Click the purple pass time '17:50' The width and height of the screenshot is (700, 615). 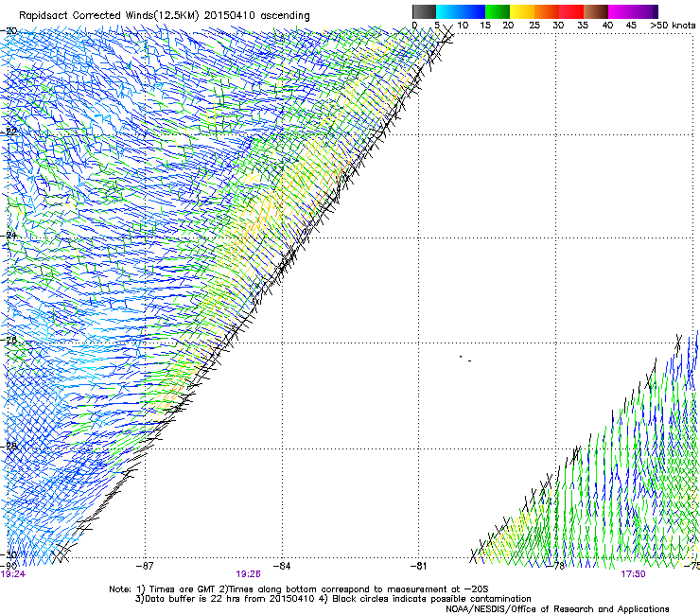click(633, 574)
